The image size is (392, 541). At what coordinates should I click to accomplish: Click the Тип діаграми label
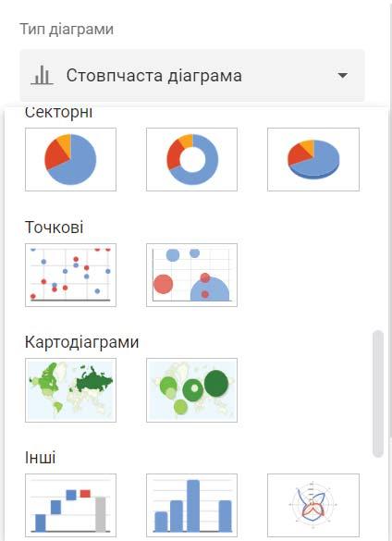[x=67, y=29]
